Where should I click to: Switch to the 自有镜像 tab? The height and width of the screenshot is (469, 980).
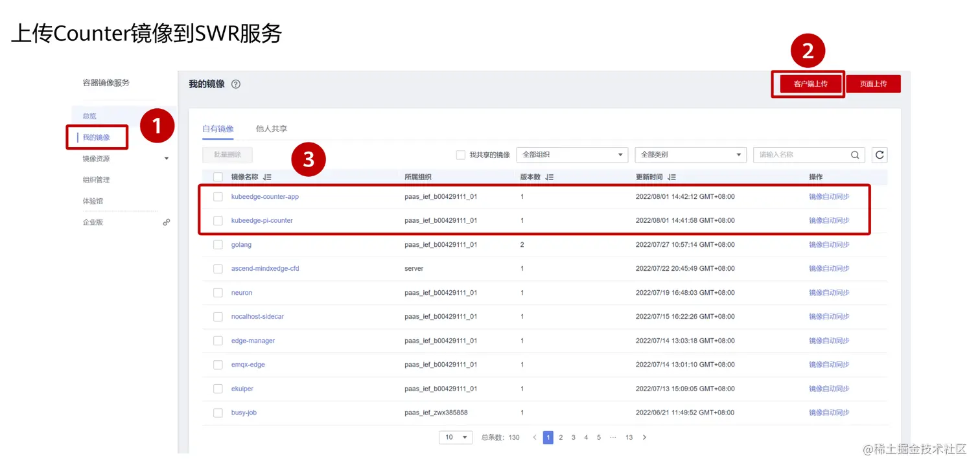point(218,129)
